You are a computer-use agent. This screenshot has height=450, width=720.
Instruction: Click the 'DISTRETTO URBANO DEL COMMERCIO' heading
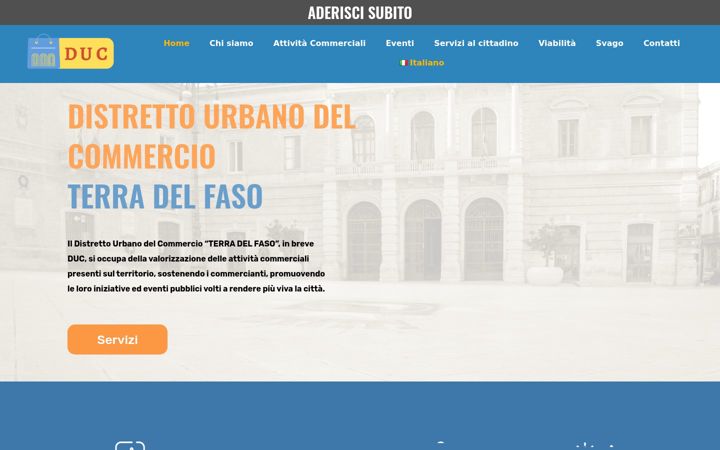tap(212, 136)
